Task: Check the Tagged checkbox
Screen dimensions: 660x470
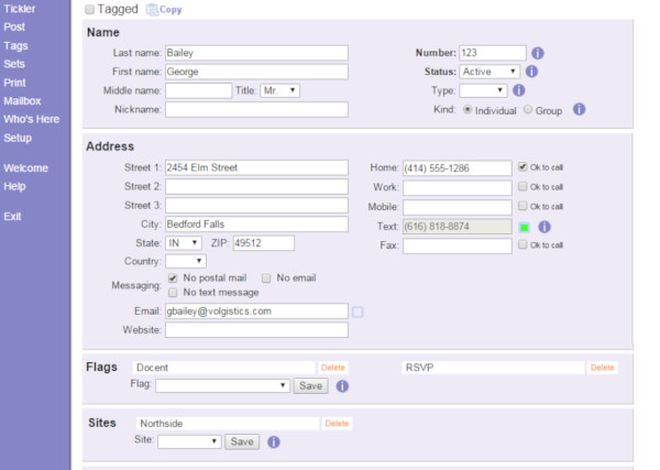Action: pyautogui.click(x=89, y=9)
